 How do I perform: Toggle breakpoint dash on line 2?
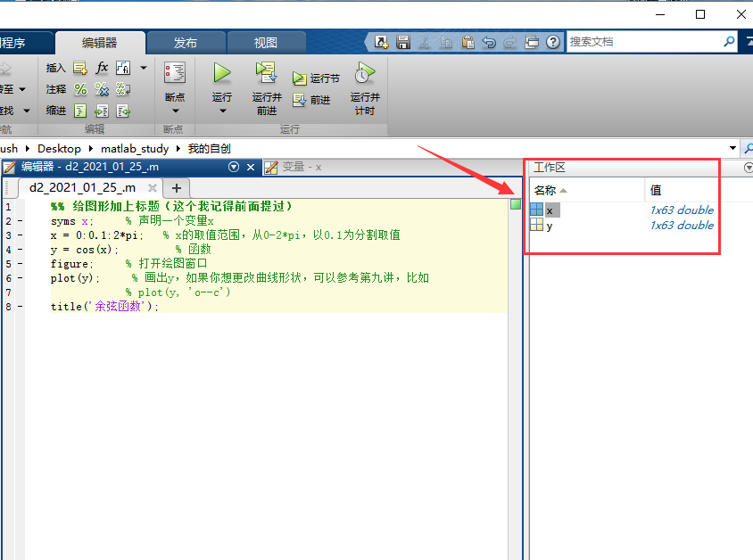pos(21,221)
